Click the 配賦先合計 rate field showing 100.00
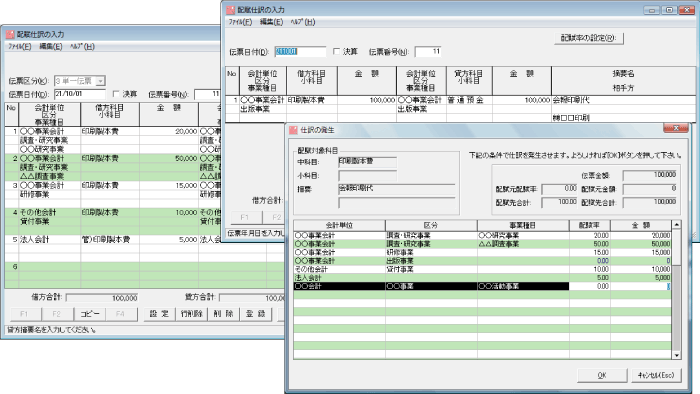Screen dimensions: 700x394 click(x=559, y=203)
